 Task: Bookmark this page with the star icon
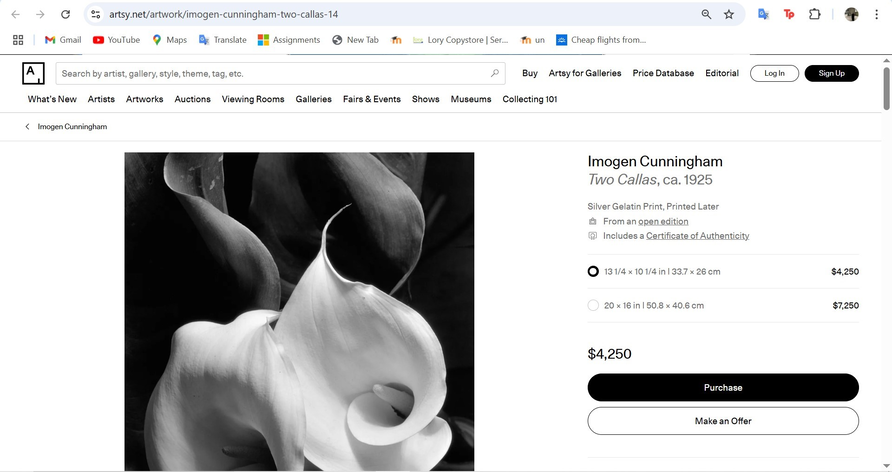pos(729,15)
